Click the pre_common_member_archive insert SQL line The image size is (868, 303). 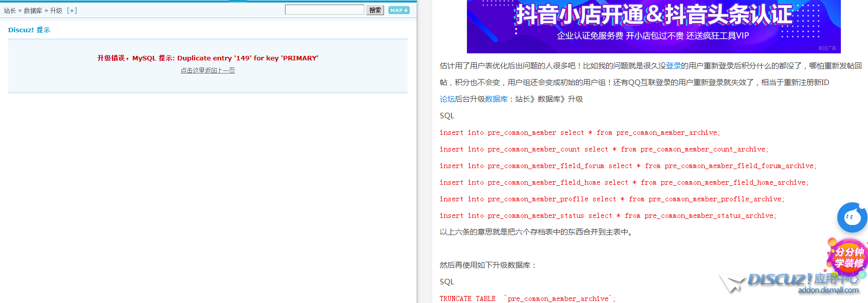point(580,133)
